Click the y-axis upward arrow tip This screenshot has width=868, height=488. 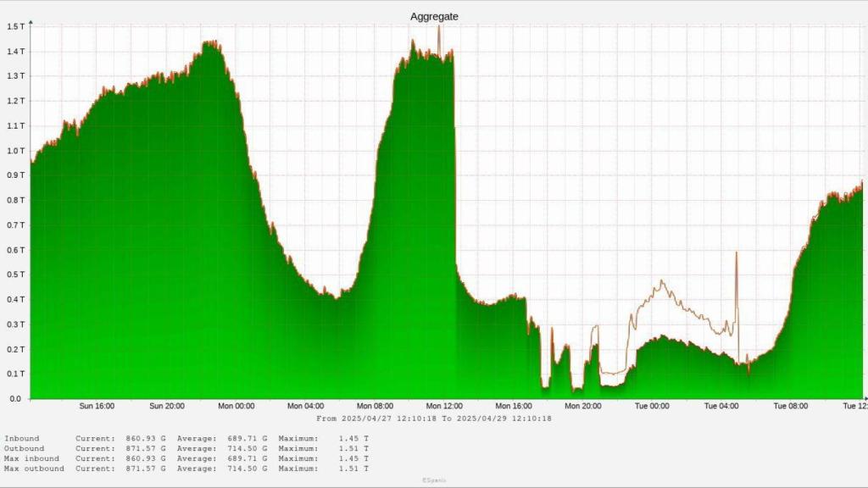coord(31,20)
